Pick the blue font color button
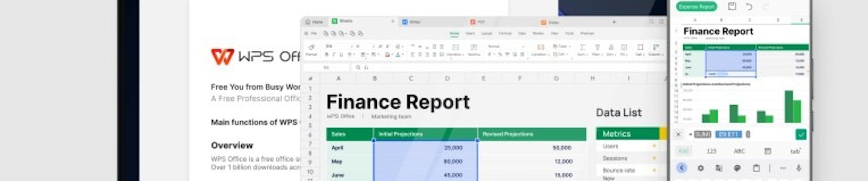Screen dimensions: 868x181 click(398, 55)
